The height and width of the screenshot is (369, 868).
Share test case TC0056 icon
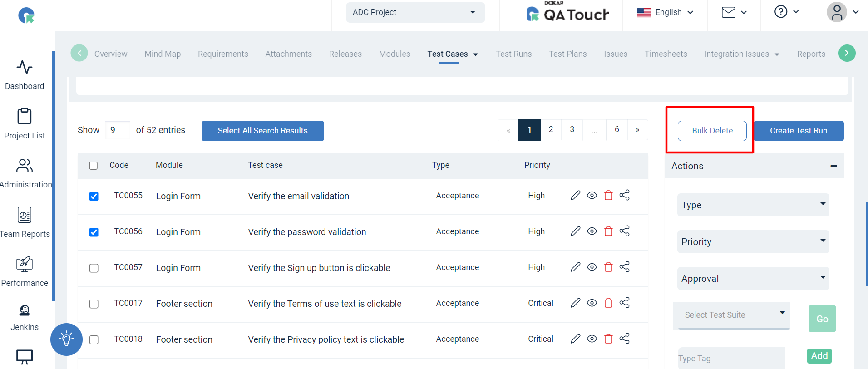click(x=625, y=231)
